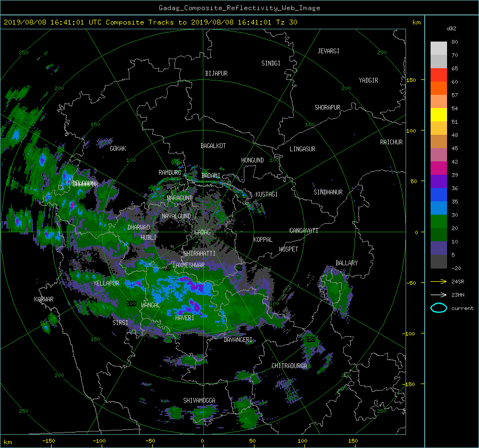Click the RAICHUR city label
Image resolution: width=479 pixels, height=448 pixels.
point(391,142)
